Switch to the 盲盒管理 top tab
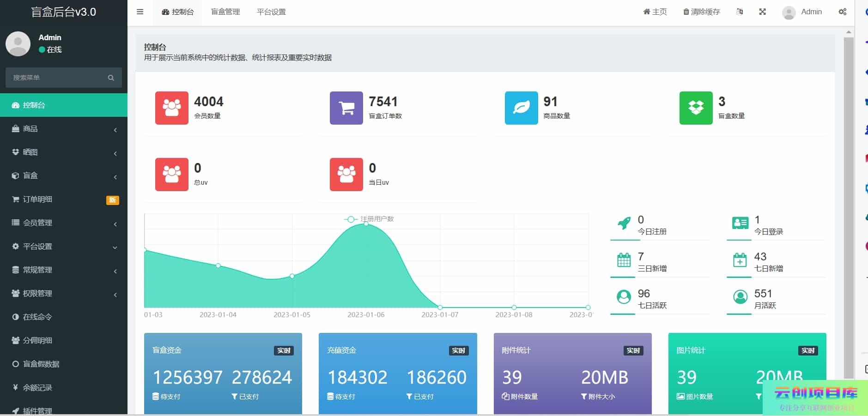The width and height of the screenshot is (868, 416). click(x=225, y=12)
